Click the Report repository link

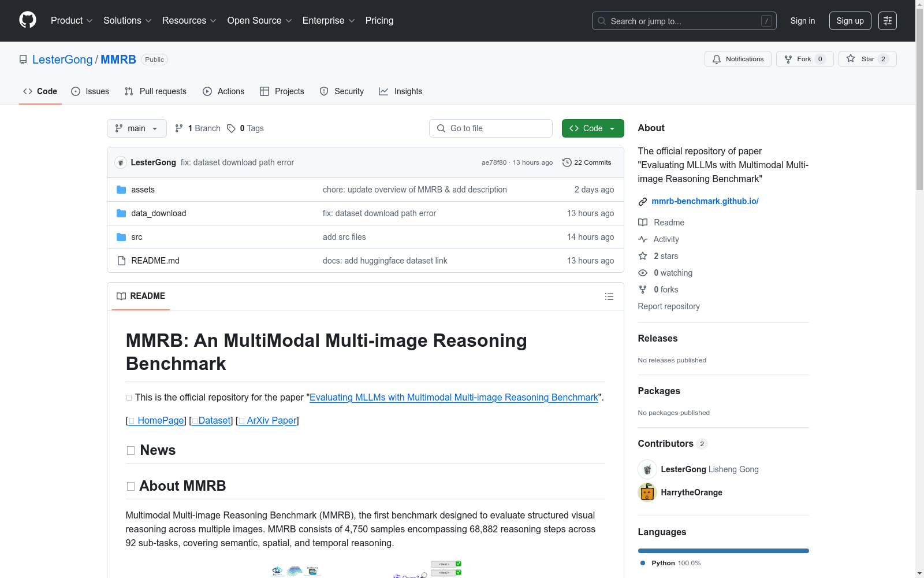tap(669, 306)
